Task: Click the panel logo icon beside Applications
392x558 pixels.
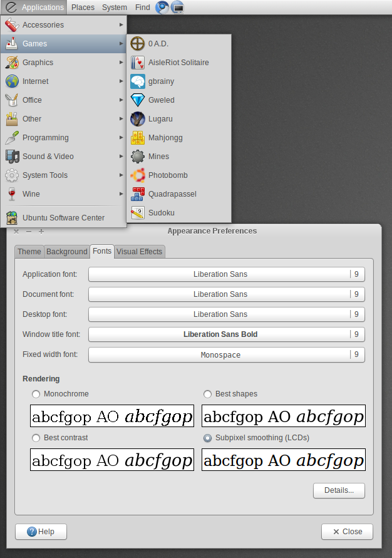Action: click(11, 8)
